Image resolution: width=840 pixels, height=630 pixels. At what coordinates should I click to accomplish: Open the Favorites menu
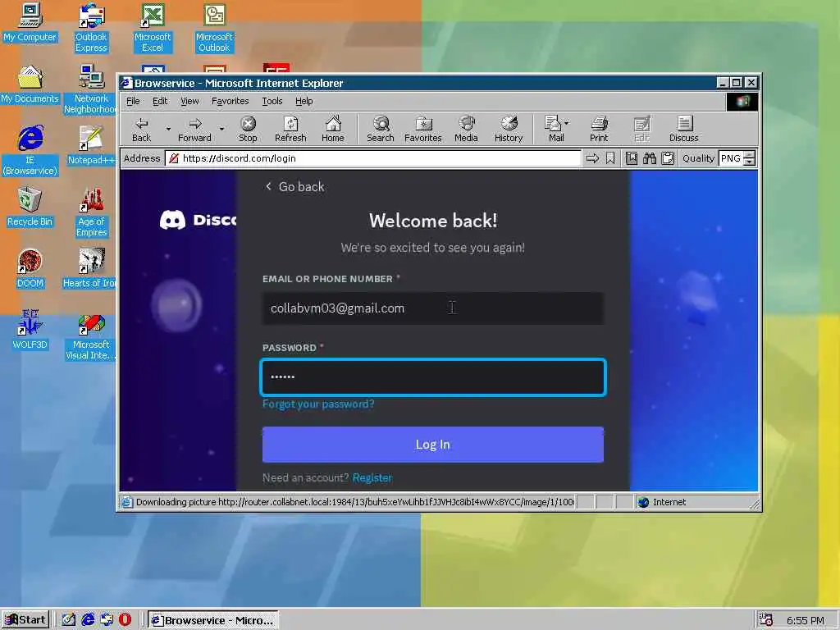(231, 101)
